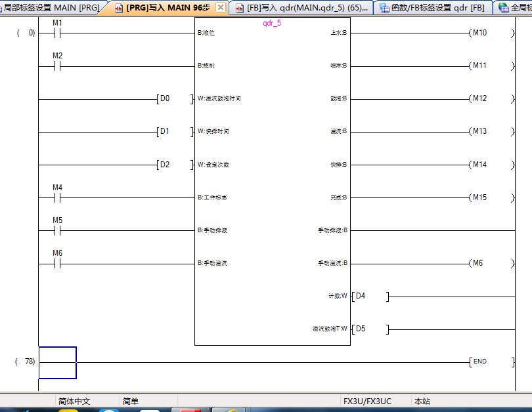Click the END instruction at step 78
The image size is (532, 412).
(479, 361)
